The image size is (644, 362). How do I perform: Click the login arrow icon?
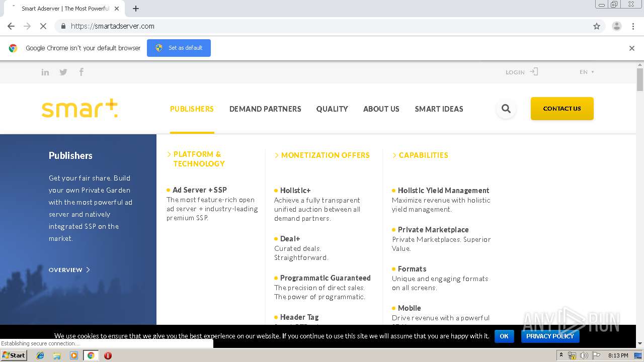[534, 72]
